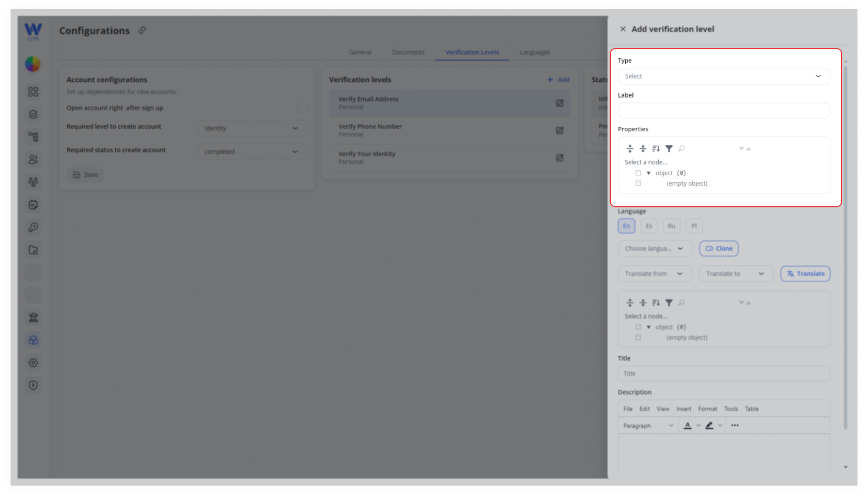Collapse object node in Properties tree

tap(648, 173)
